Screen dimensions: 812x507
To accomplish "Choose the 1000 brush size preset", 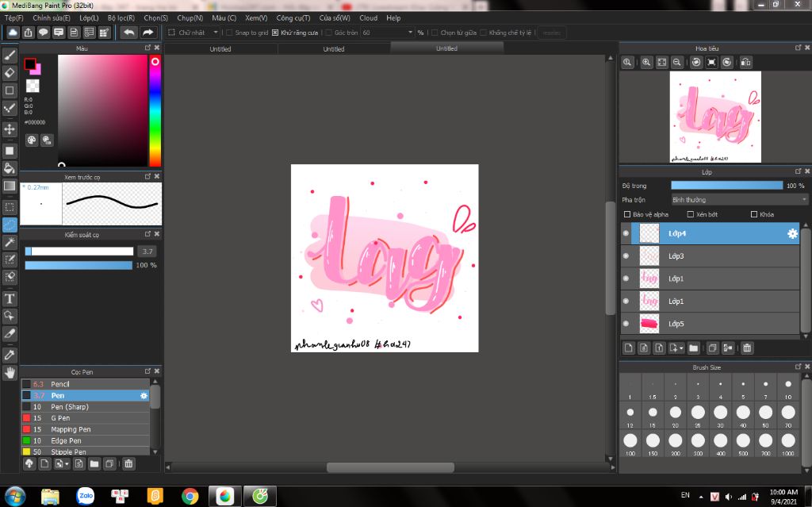I will point(788,444).
